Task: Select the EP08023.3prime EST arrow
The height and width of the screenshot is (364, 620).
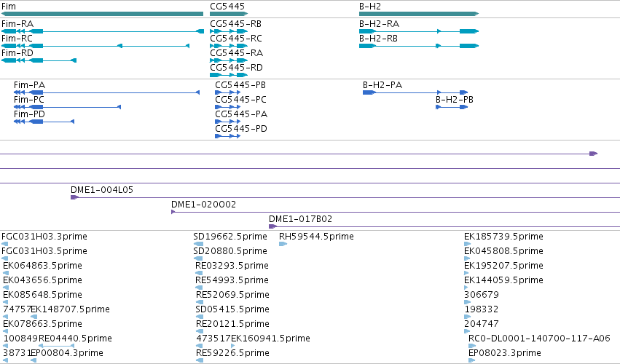Action: pyautogui.click(x=471, y=360)
